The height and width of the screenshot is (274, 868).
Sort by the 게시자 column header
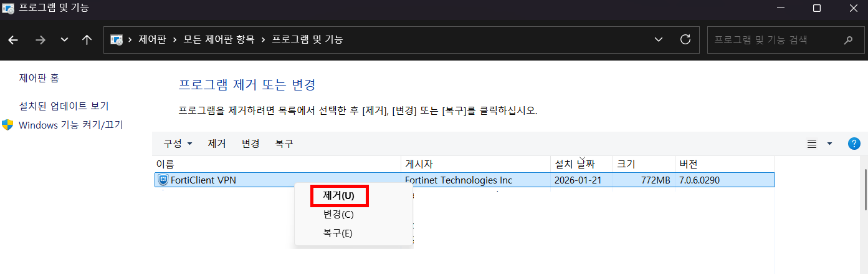click(x=476, y=164)
